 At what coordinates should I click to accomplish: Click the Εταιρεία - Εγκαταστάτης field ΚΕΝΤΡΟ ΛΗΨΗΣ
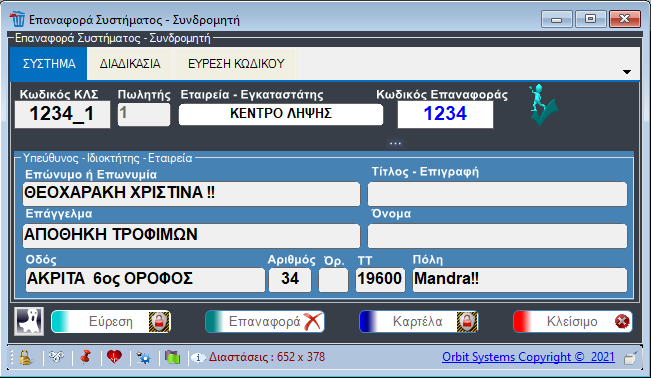(281, 114)
